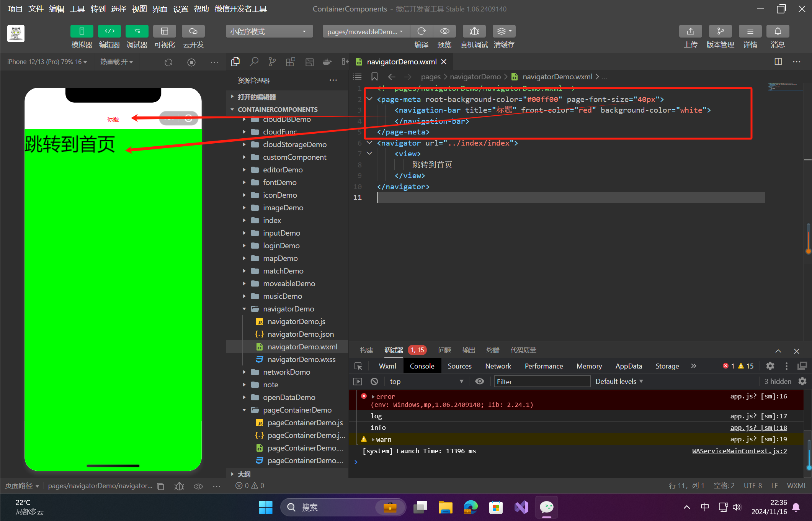The width and height of the screenshot is (812, 521).
Task: Click the real device debug bug icon
Action: click(x=474, y=31)
